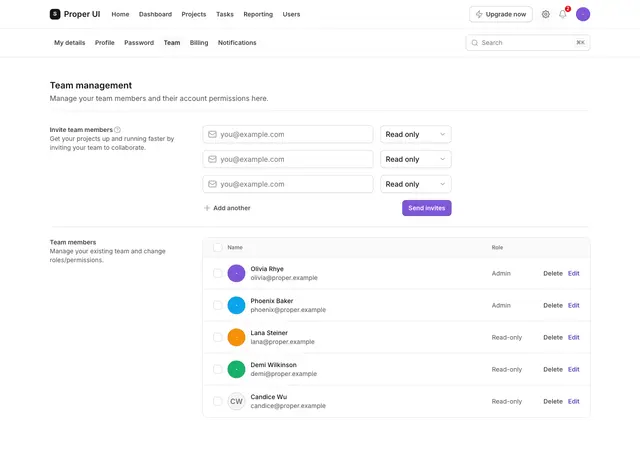Switch to the Password tab
The height and width of the screenshot is (460, 640).
click(x=139, y=42)
